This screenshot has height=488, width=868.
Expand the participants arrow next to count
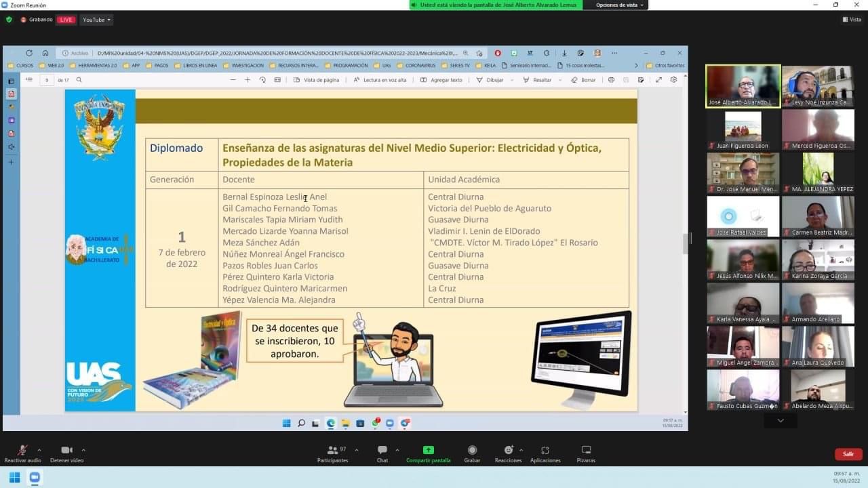(x=357, y=449)
